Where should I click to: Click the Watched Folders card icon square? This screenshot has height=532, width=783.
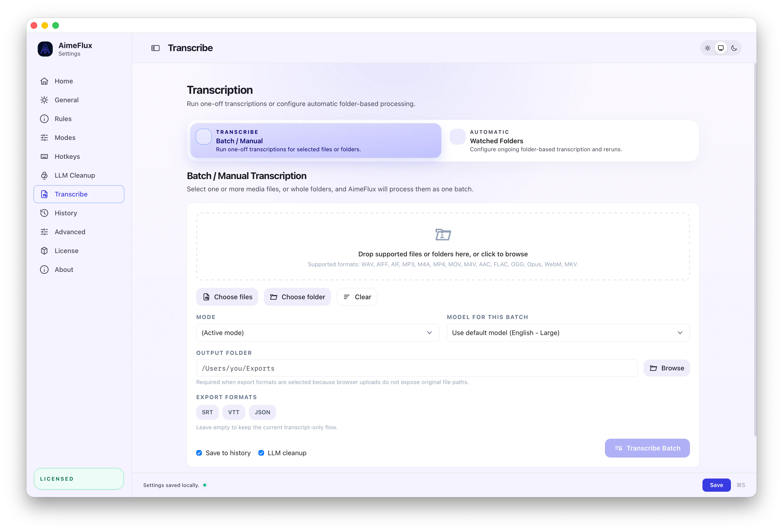457,137
